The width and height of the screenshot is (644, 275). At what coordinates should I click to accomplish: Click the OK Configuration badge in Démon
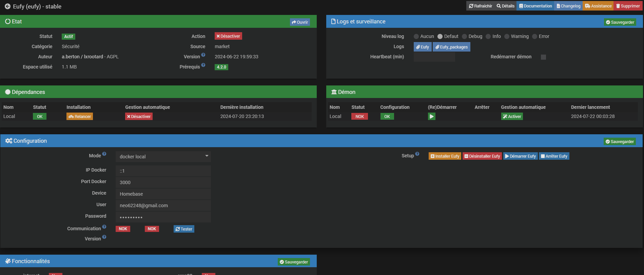(x=387, y=117)
